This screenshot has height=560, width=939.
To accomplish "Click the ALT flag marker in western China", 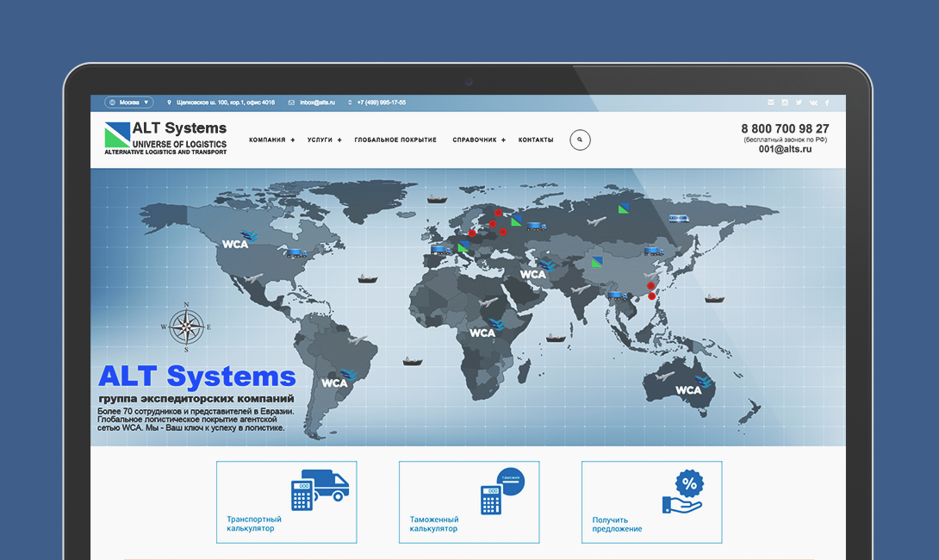I will [597, 262].
